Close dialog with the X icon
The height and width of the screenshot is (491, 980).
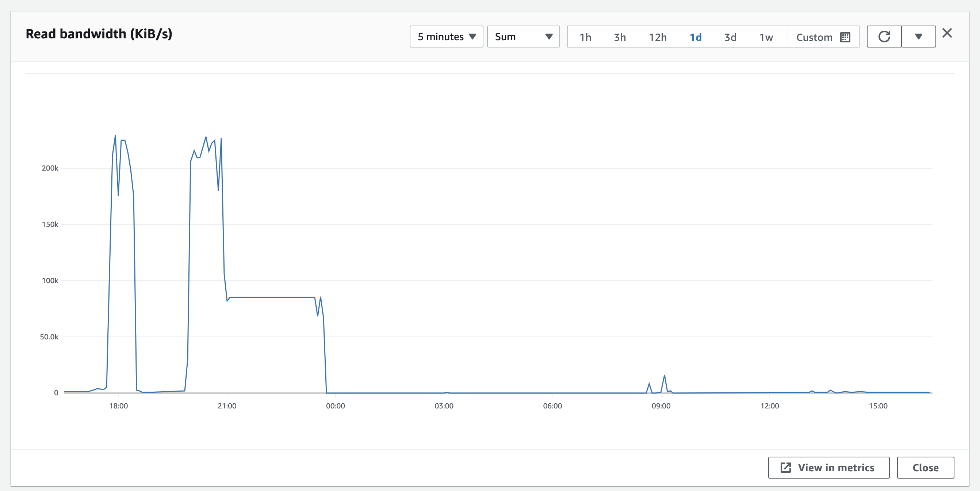[947, 33]
